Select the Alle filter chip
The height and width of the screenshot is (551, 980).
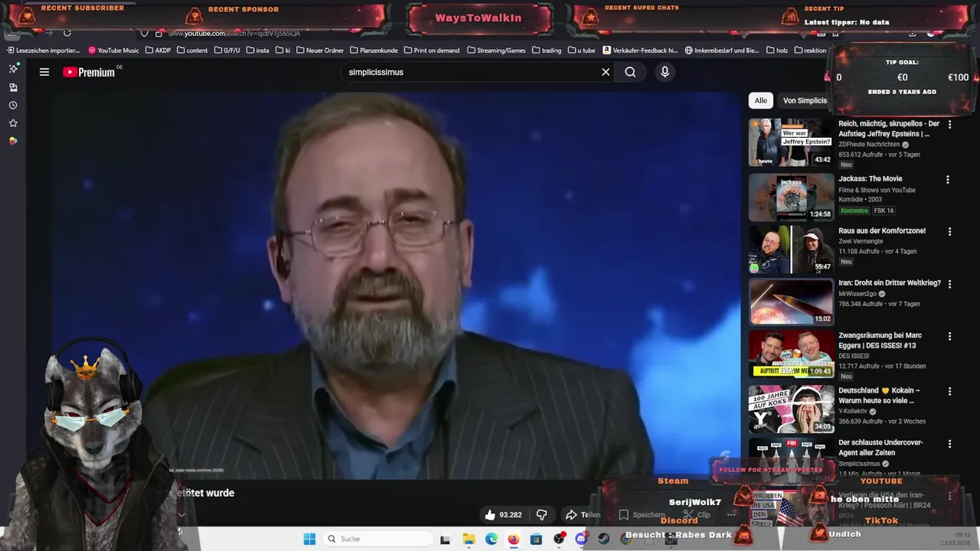[760, 100]
